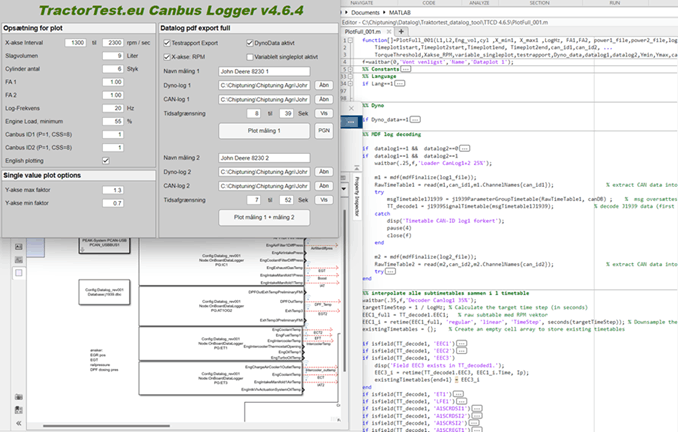Close the PlotFull_001.m editor tab

coord(389,32)
